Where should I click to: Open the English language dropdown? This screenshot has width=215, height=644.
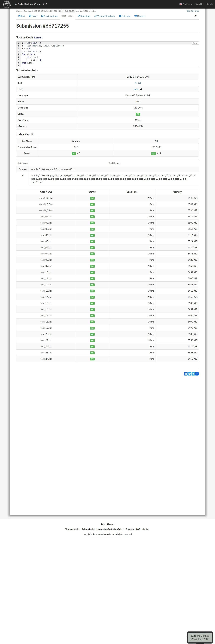(x=186, y=4)
